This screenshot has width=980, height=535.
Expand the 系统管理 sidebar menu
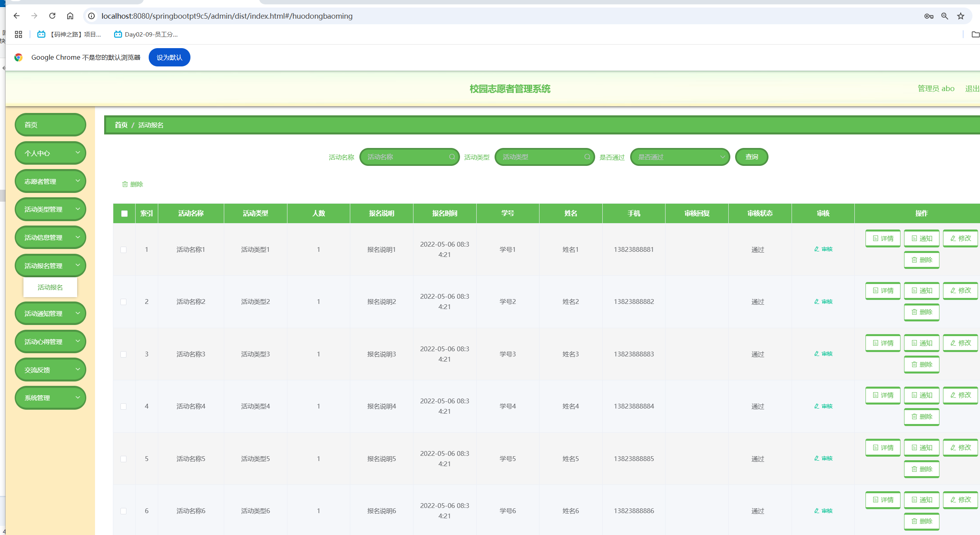tap(50, 398)
